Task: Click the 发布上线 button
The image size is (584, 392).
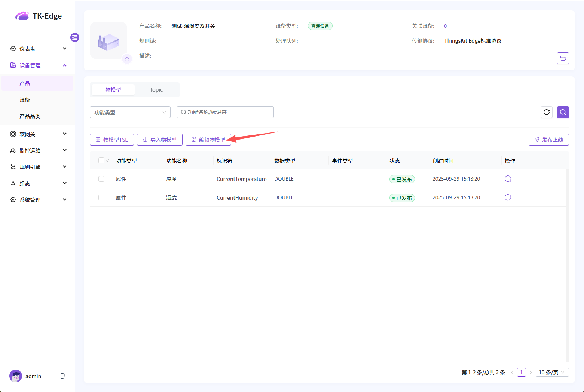Action: [x=548, y=140]
